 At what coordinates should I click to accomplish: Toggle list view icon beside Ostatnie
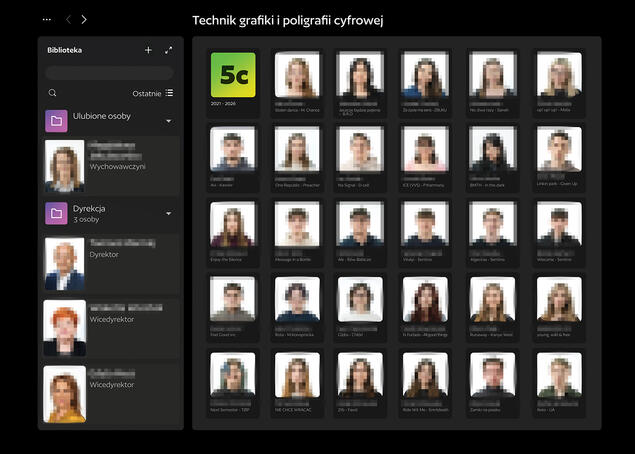[x=169, y=93]
